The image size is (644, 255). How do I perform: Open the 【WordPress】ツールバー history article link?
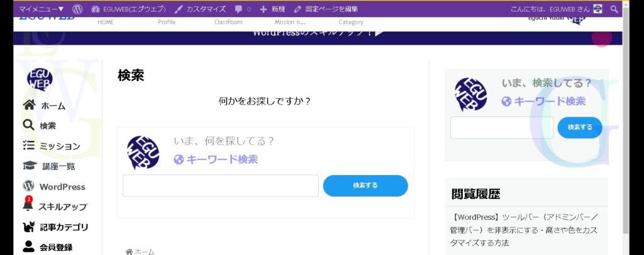point(523,229)
